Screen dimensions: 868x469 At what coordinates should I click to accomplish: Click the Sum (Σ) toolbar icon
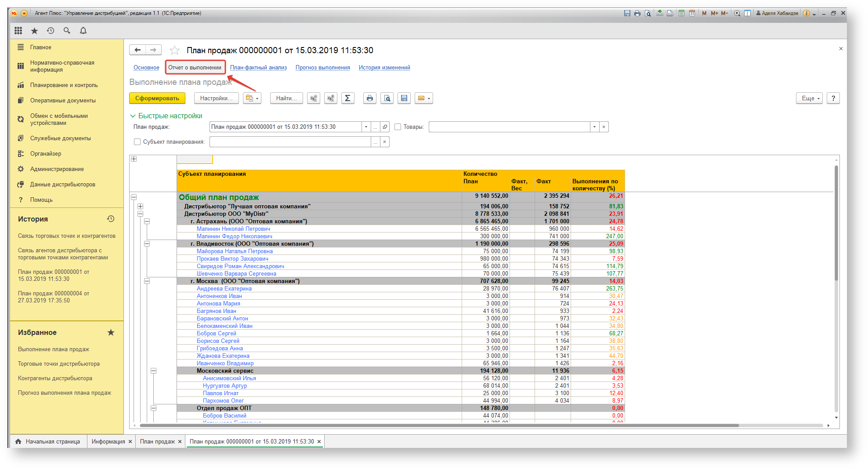(x=347, y=98)
